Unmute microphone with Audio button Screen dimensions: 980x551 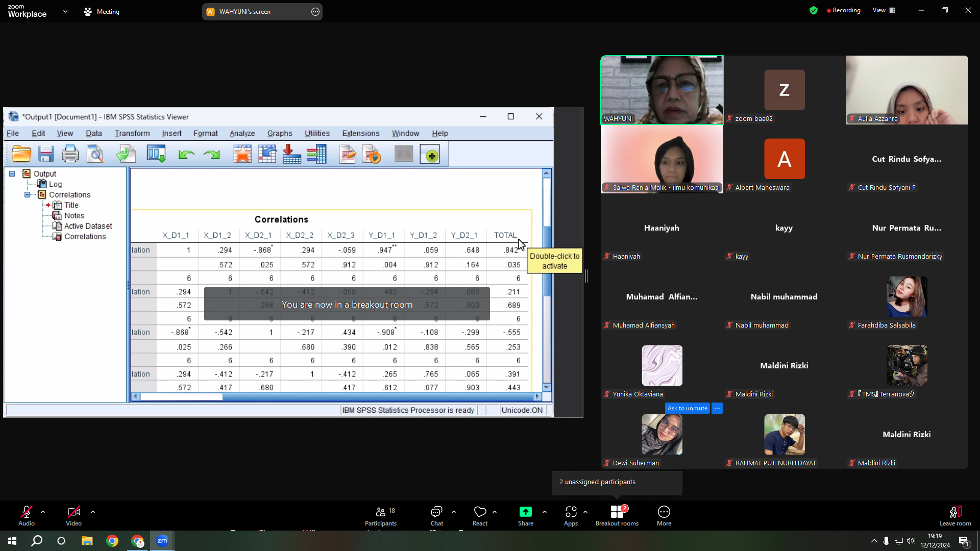27,516
